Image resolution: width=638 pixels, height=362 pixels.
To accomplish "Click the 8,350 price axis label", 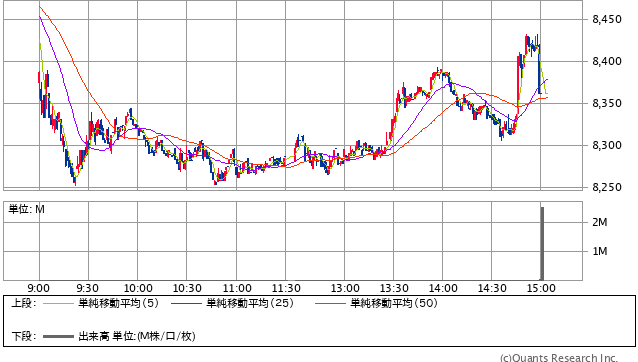I will pos(607,103).
